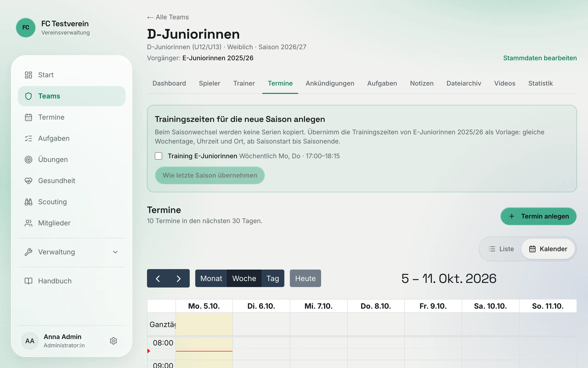Go back via Alle Teams link
The height and width of the screenshot is (368, 588).
pos(168,17)
